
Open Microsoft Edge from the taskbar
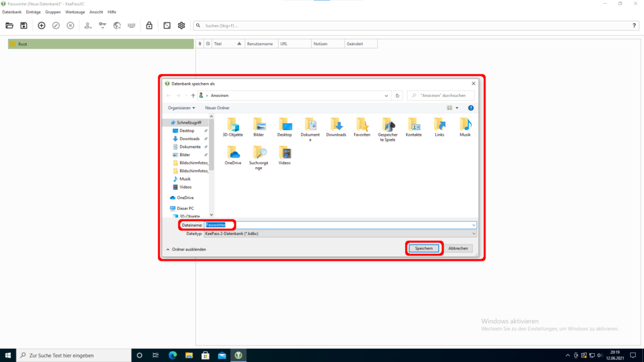(172, 356)
